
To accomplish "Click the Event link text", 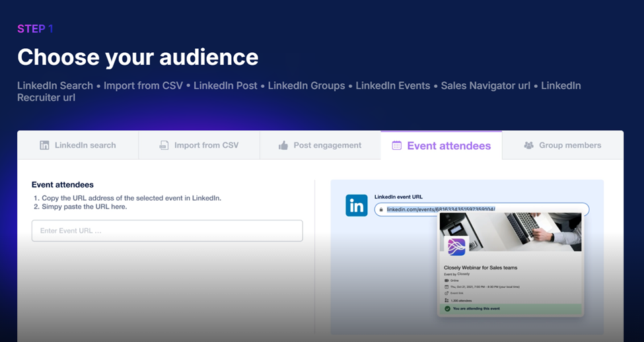I will click(456, 293).
